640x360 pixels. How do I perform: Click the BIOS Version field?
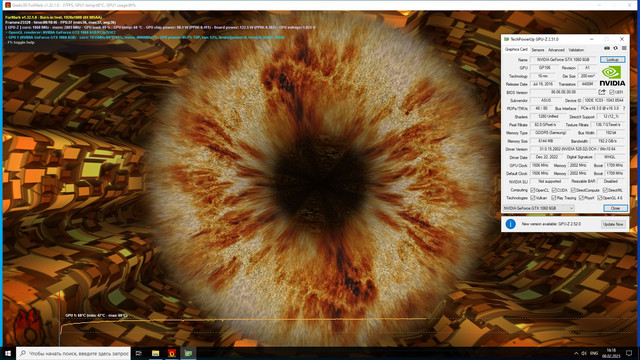coord(563,92)
